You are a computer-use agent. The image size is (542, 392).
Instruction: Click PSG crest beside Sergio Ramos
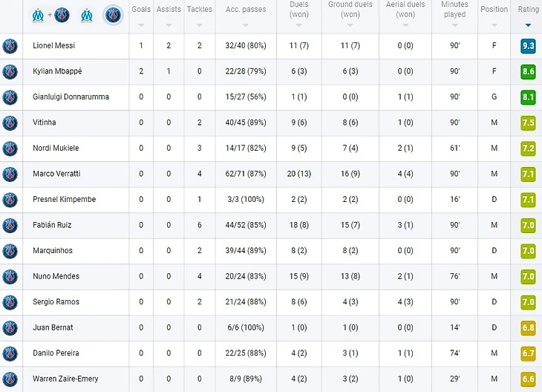click(x=10, y=302)
